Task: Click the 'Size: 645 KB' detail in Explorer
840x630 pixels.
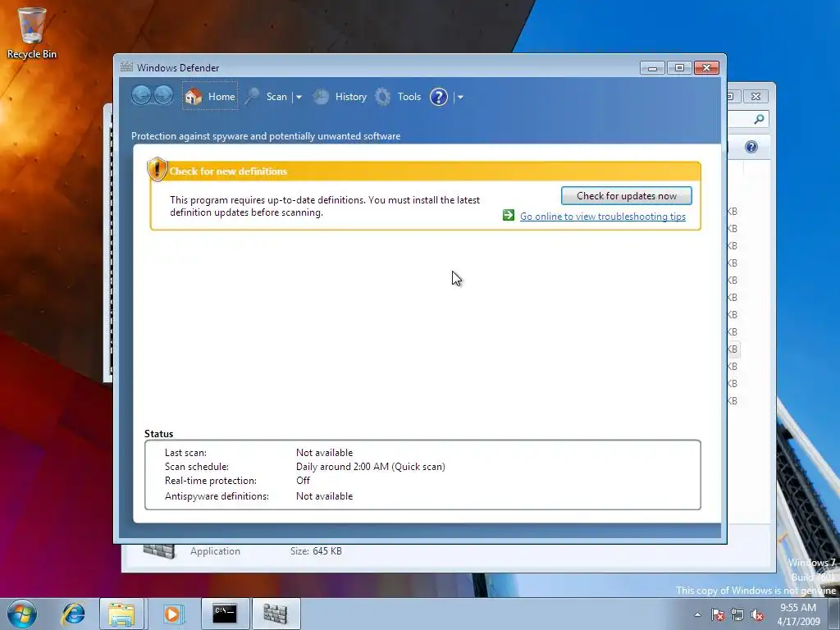Action: pos(316,550)
